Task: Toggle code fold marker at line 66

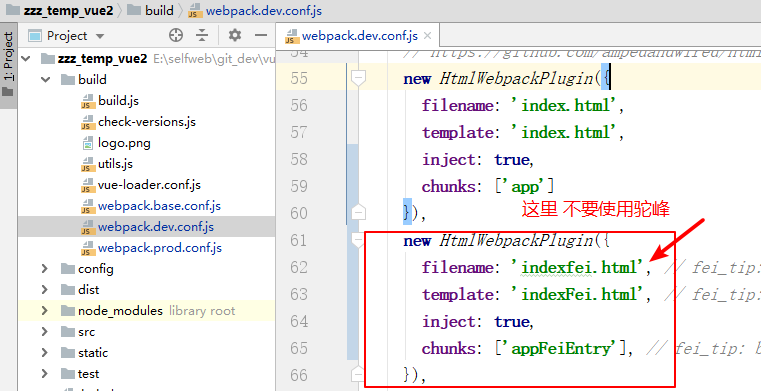Action: pos(358,374)
